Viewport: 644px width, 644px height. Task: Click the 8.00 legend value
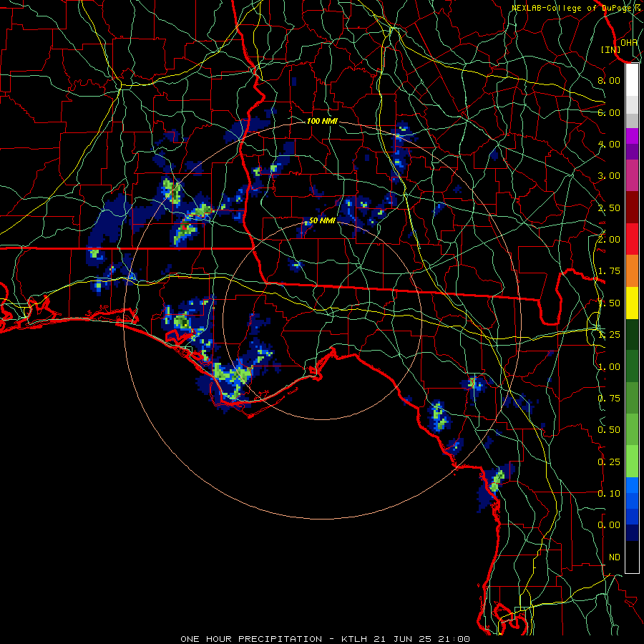[x=609, y=80]
